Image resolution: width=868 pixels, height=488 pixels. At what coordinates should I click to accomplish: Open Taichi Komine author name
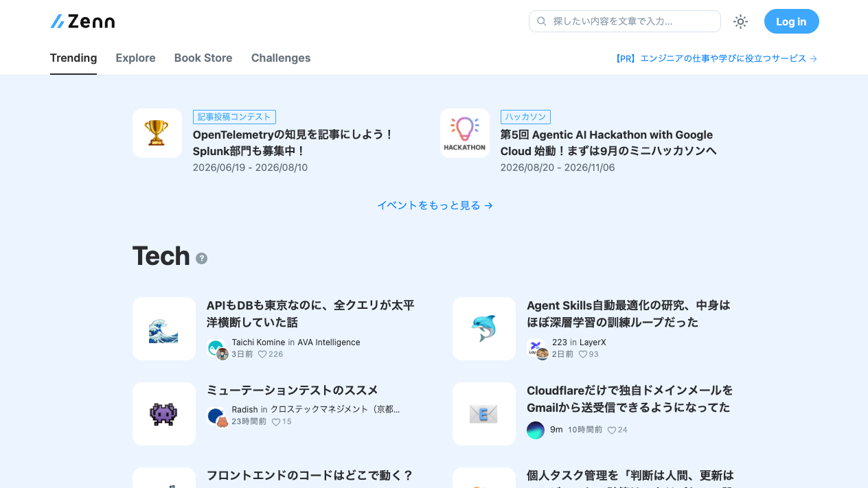(258, 342)
